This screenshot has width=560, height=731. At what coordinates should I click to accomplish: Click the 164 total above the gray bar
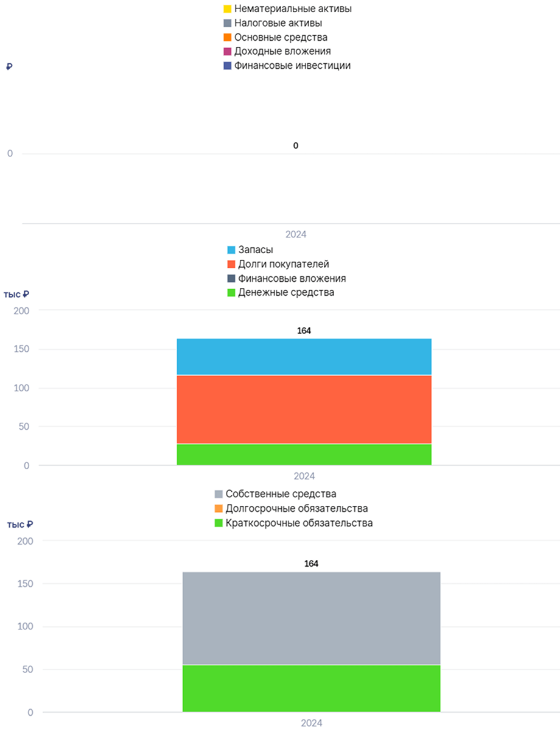click(311, 564)
